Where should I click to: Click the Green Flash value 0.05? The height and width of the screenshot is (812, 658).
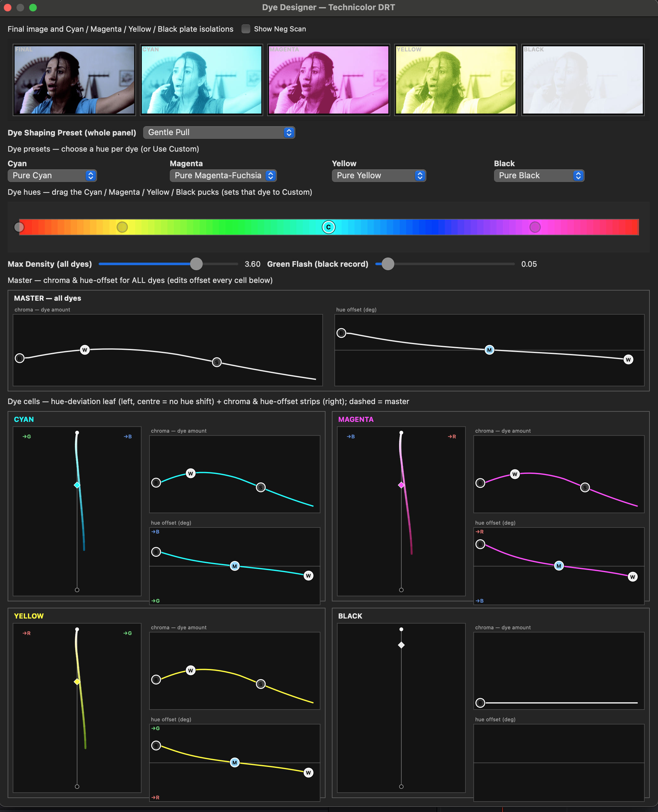tap(529, 264)
